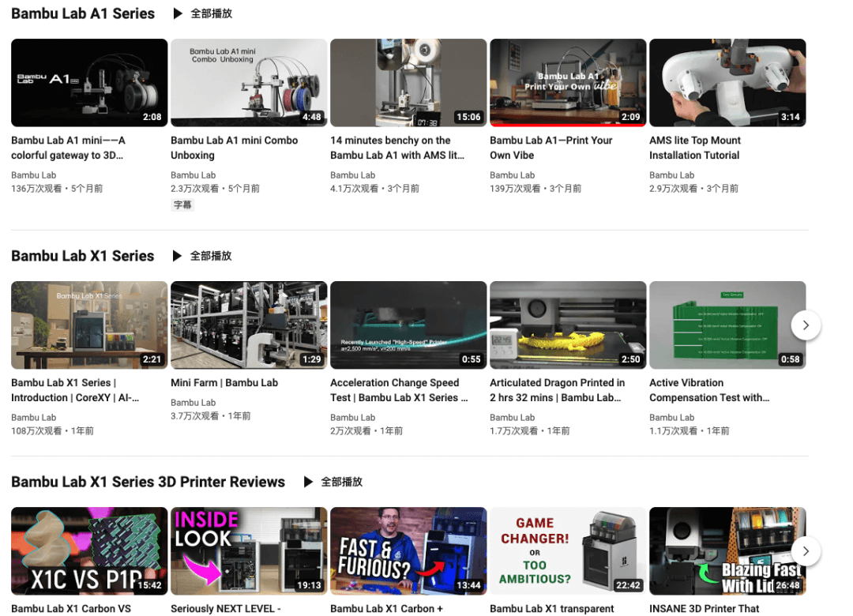This screenshot has height=616, width=853.
Task: Click the 'Bambu Lab A1 mini Combo Unboxing' title
Action: coord(234,148)
